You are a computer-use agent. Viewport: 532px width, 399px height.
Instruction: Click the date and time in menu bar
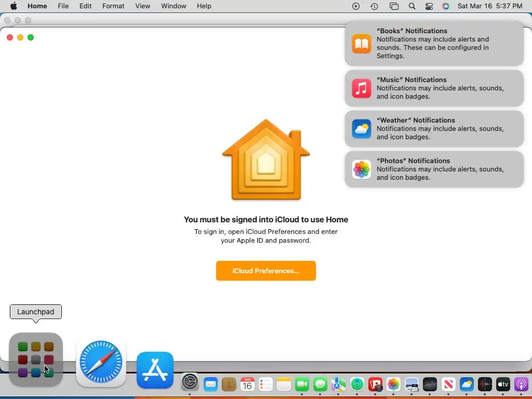(490, 6)
